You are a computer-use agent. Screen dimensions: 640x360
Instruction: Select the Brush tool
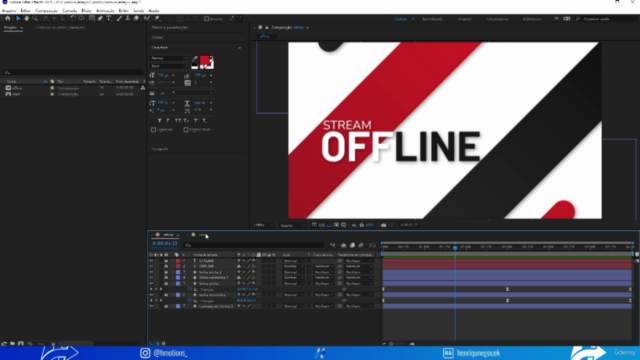click(x=119, y=18)
